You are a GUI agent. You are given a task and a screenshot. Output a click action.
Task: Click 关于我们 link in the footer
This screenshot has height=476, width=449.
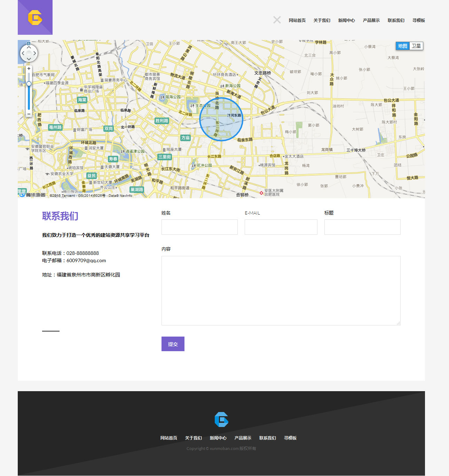pos(193,438)
